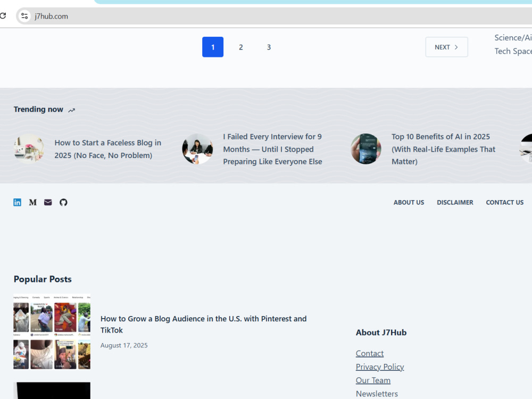Open the LinkedIn social icon
This screenshot has width=532, height=399.
pyautogui.click(x=18, y=203)
